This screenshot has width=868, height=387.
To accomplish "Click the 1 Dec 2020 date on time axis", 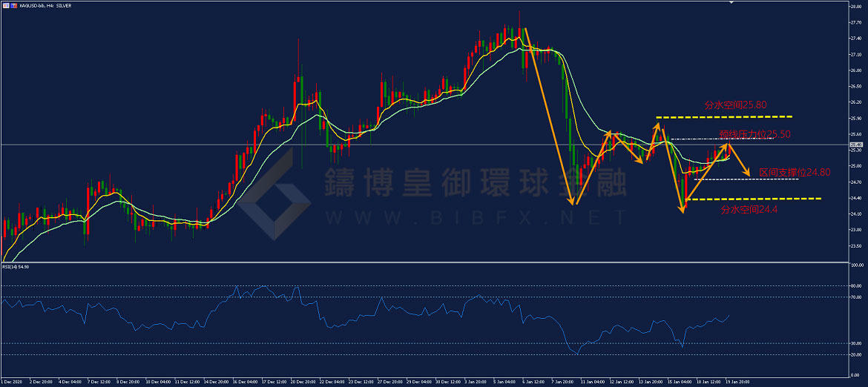I will [x=12, y=383].
